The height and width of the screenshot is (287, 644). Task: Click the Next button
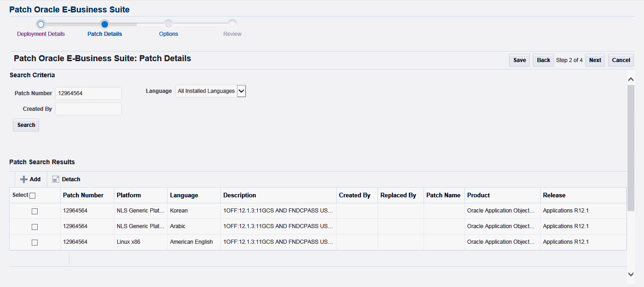(595, 60)
